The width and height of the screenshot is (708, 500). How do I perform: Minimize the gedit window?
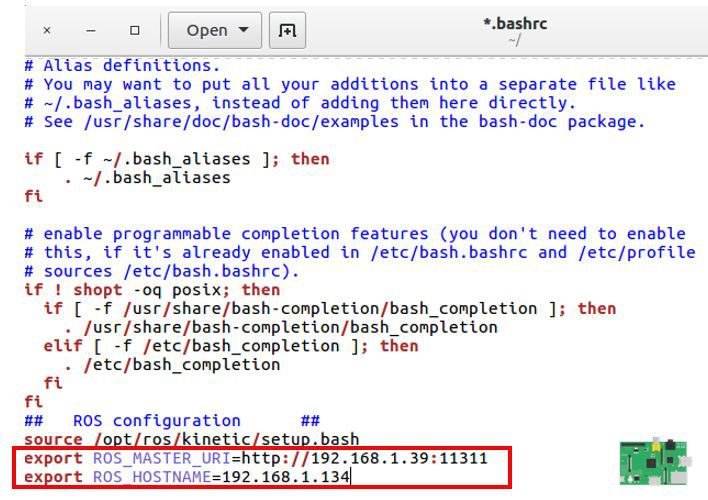(91, 30)
